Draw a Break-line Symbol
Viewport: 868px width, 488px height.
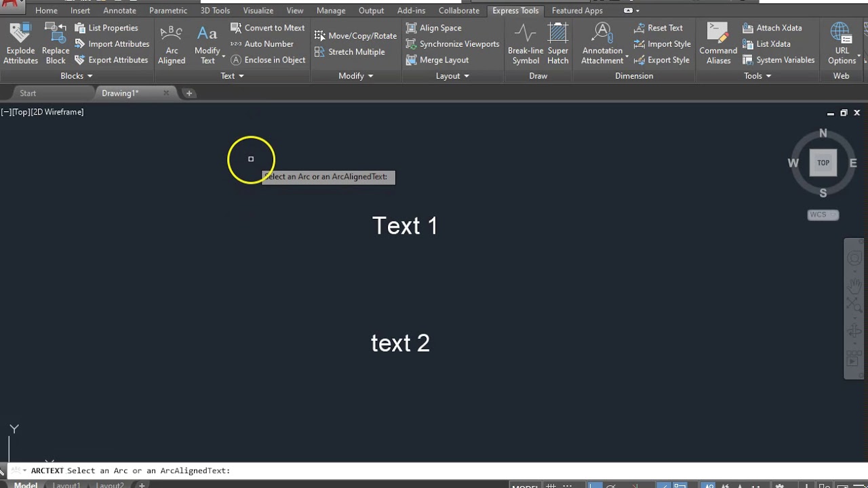[526, 44]
